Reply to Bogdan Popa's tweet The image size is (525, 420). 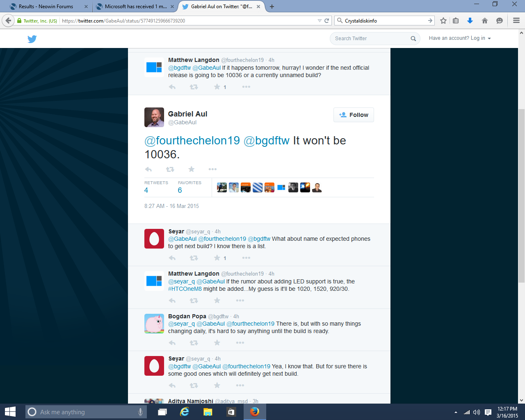[172, 343]
